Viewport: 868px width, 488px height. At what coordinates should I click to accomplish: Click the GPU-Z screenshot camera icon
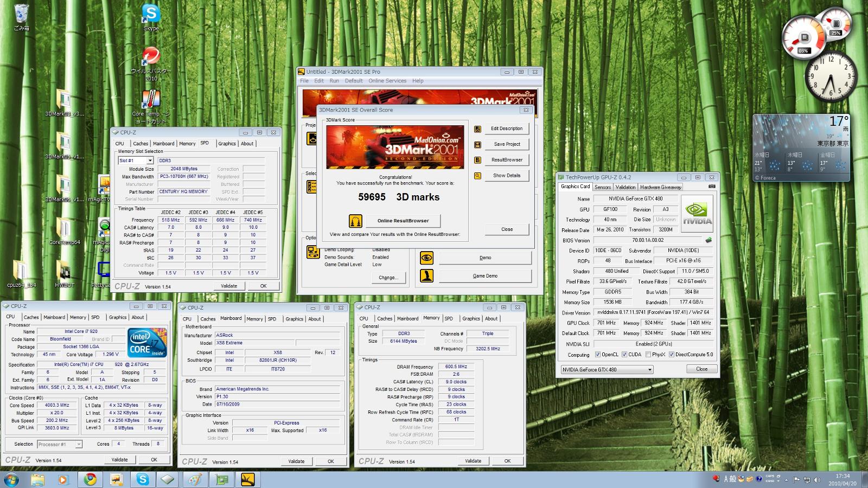click(712, 187)
